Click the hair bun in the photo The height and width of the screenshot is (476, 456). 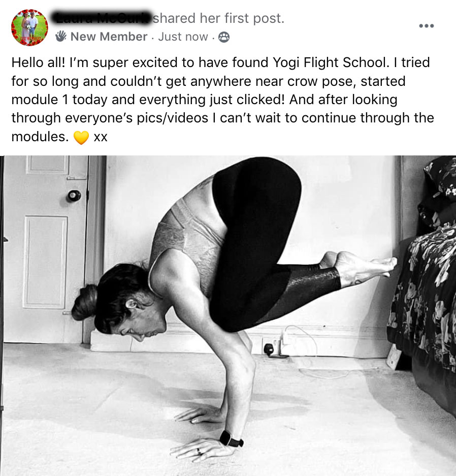click(85, 302)
